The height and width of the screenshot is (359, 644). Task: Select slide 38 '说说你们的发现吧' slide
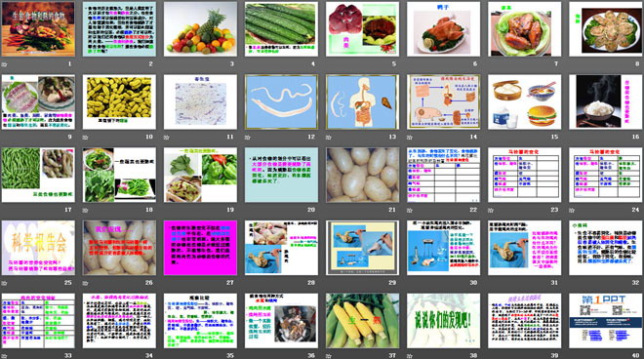pyautogui.click(x=444, y=321)
